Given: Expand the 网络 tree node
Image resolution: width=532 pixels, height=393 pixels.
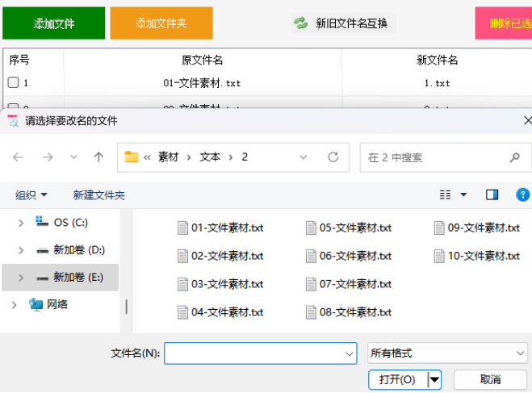Looking at the screenshot, I should point(14,305).
